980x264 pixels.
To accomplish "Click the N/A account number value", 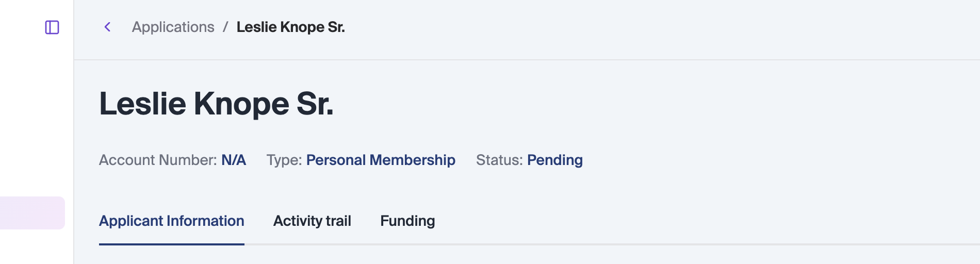I will (x=234, y=160).
